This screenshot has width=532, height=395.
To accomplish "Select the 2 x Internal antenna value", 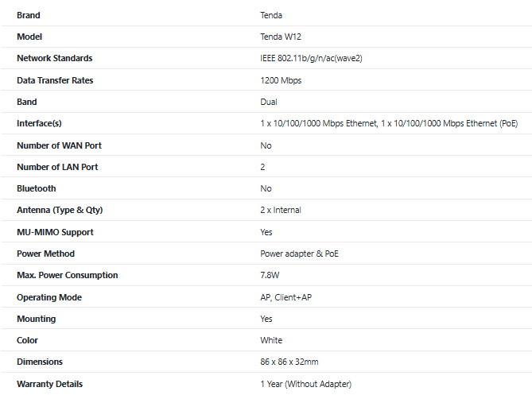I will point(281,210).
